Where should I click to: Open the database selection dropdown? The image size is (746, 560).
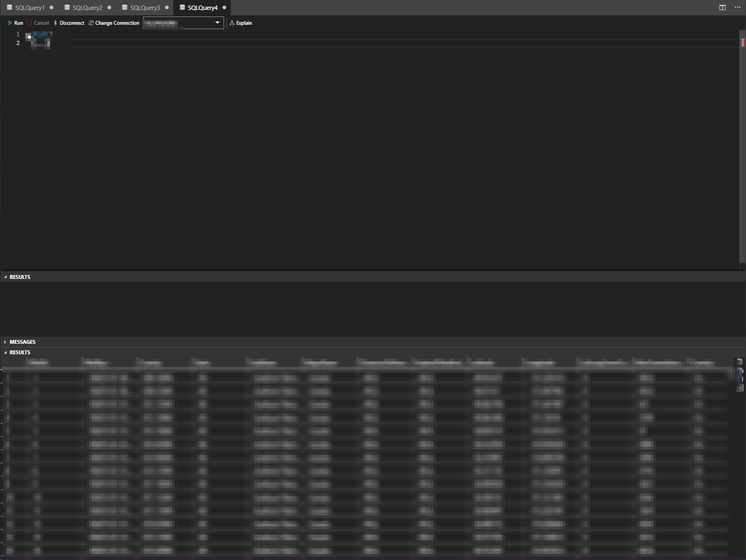click(x=183, y=23)
